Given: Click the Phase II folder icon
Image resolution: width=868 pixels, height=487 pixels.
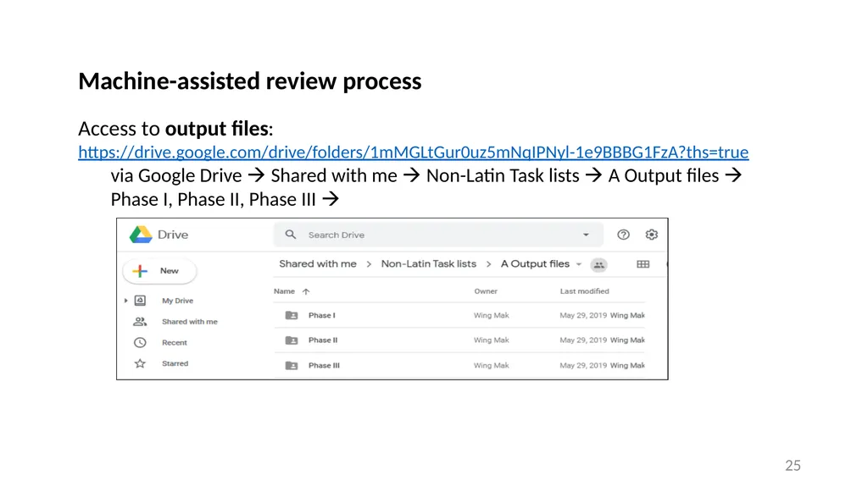Looking at the screenshot, I should (292, 340).
